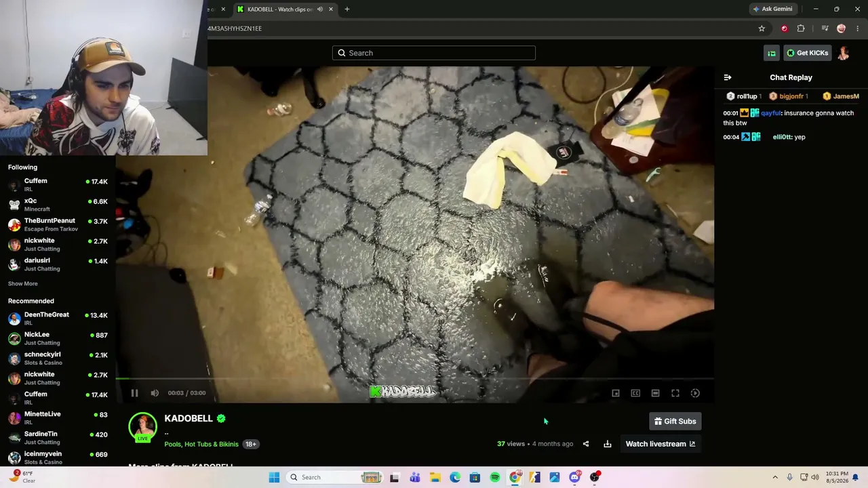This screenshot has width=868, height=488.
Task: Launch Microsoft Teams from taskbar
Action: click(x=415, y=477)
